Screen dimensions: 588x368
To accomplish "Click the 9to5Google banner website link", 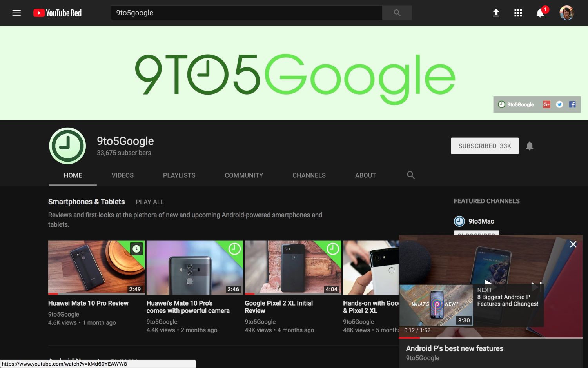I will point(516,104).
